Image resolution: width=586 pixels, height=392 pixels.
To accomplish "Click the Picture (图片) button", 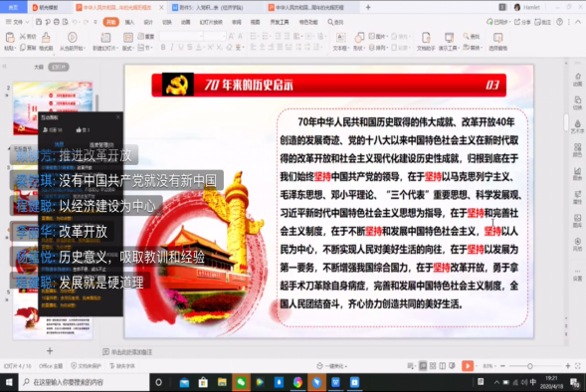I will (377, 36).
